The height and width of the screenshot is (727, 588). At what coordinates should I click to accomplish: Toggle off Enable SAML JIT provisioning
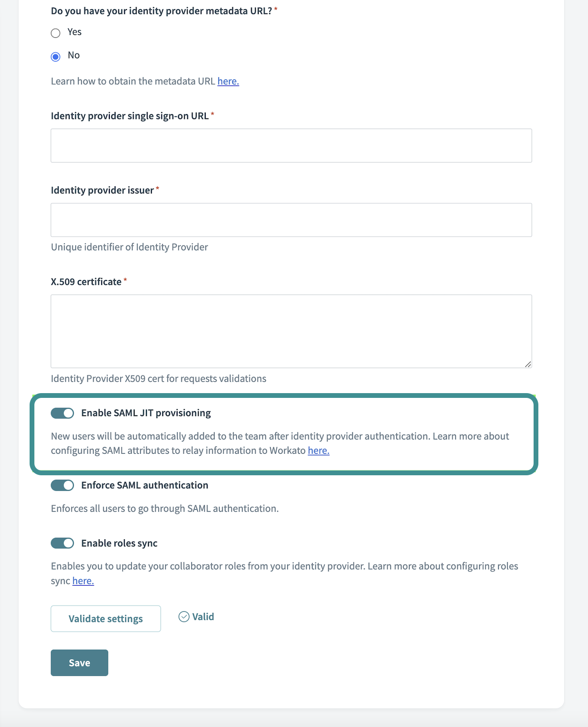tap(62, 413)
